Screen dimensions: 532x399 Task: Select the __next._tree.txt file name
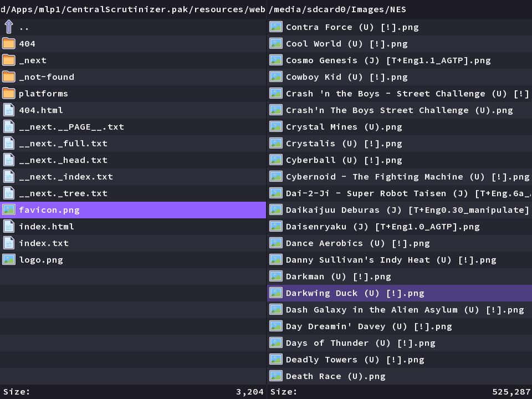[x=63, y=193]
